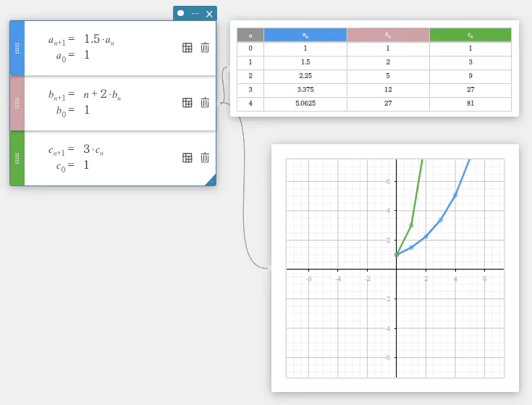Select the blue a_n table column header
Image resolution: width=532 pixels, height=405 pixels.
pos(305,35)
